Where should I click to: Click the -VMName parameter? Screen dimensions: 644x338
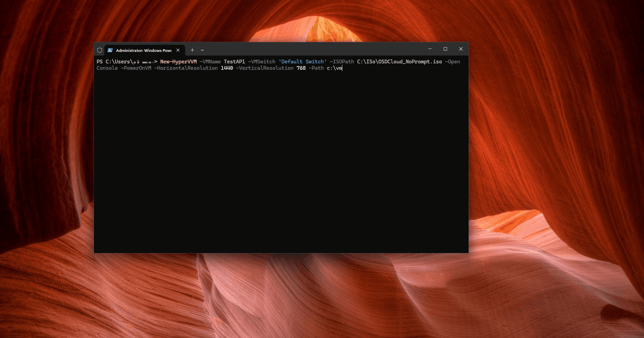point(210,62)
